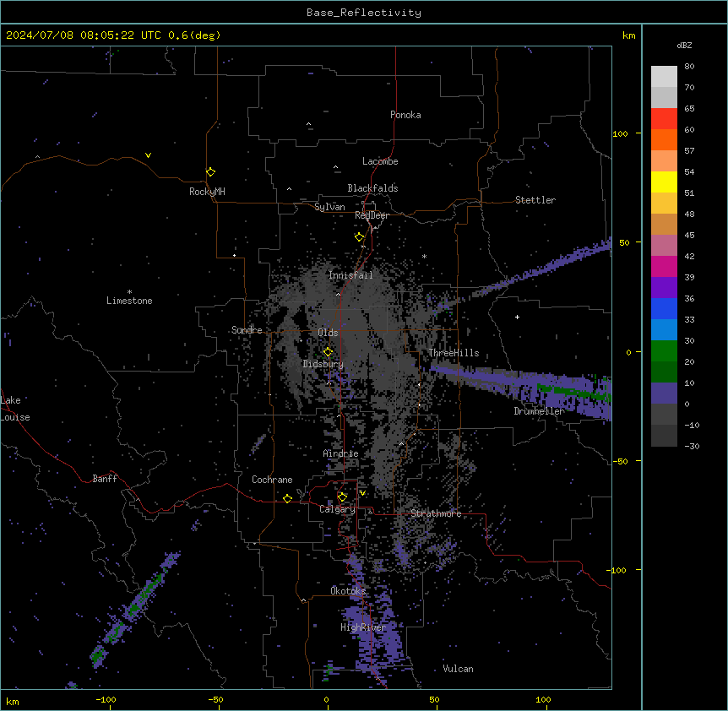Click the Sylvan label
728x711 pixels.
[x=329, y=207]
